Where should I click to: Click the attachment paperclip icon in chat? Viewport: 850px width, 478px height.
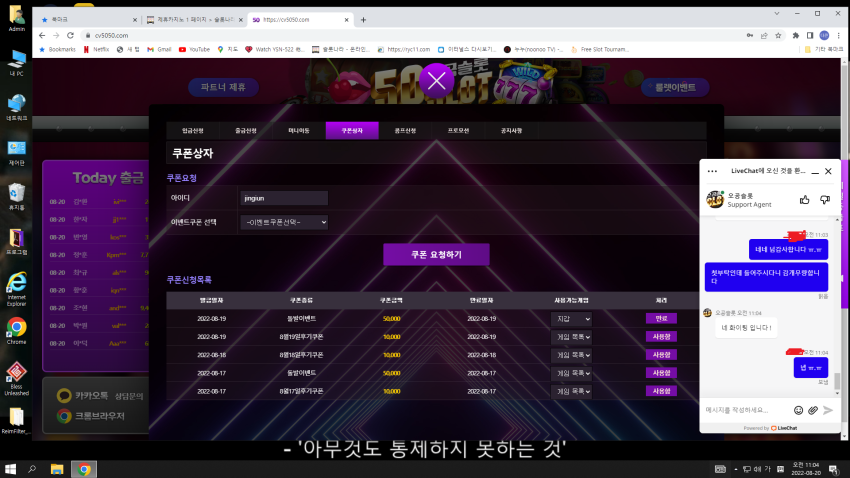[x=813, y=410]
